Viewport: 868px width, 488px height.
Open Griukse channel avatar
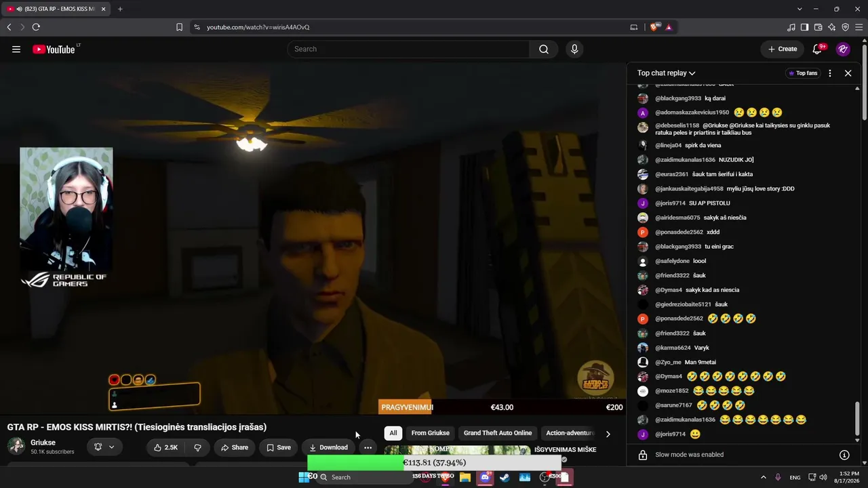point(16,446)
